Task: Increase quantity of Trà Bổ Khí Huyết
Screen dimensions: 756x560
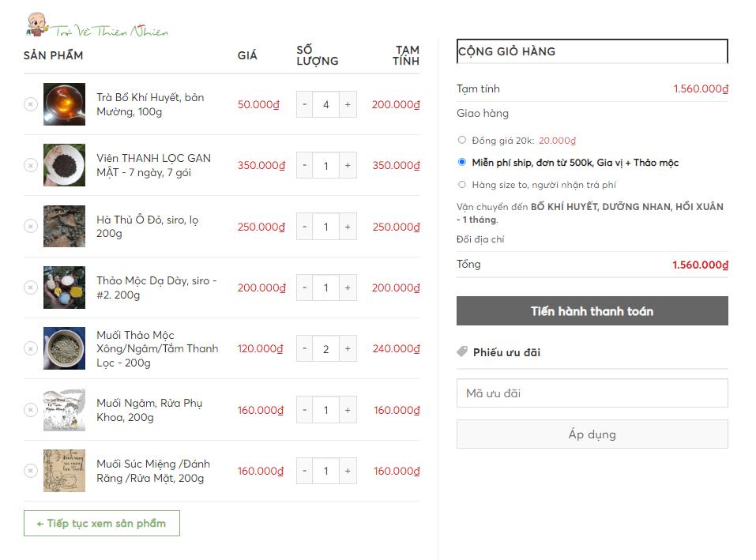Action: [x=348, y=104]
